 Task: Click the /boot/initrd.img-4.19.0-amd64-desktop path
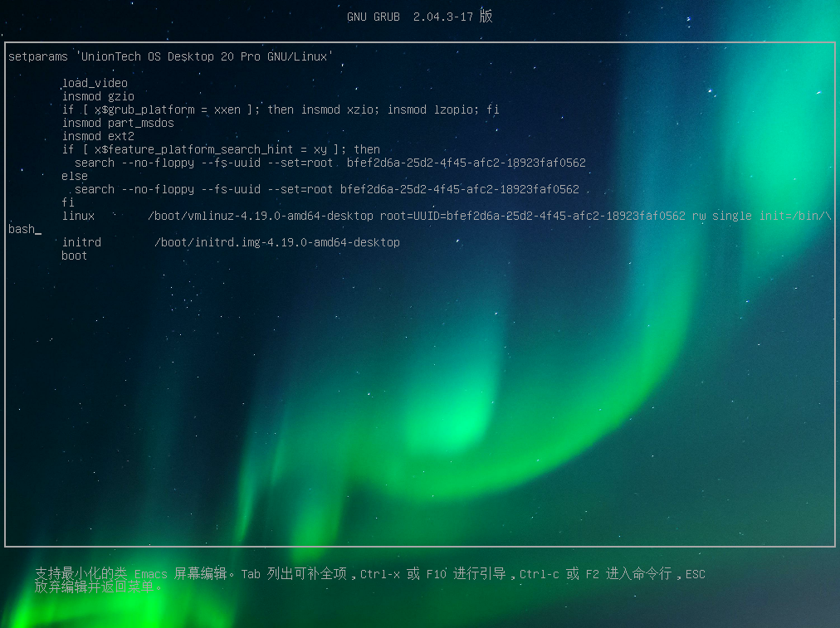tap(277, 242)
